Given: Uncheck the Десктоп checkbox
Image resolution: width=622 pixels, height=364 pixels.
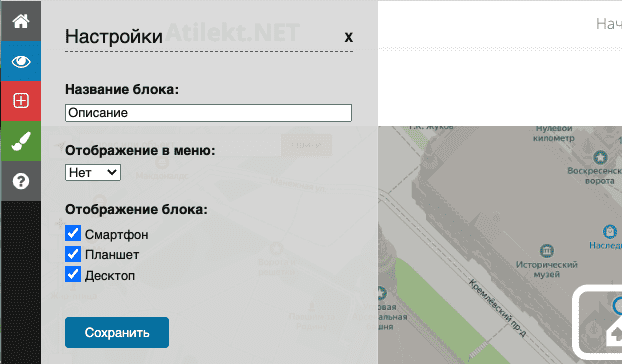Looking at the screenshot, I should [x=73, y=274].
